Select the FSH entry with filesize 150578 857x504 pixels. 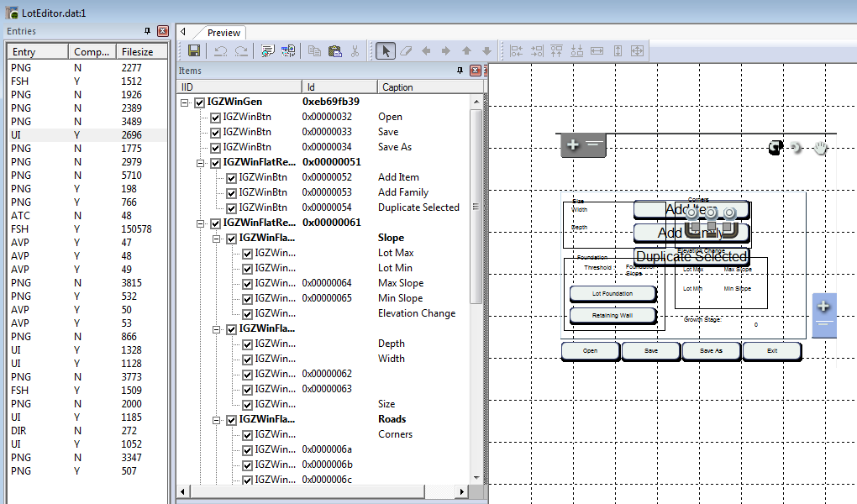point(87,229)
